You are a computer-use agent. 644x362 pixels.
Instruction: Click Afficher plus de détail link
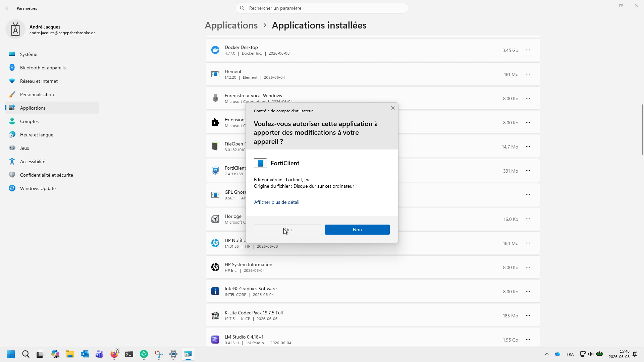pos(277,202)
